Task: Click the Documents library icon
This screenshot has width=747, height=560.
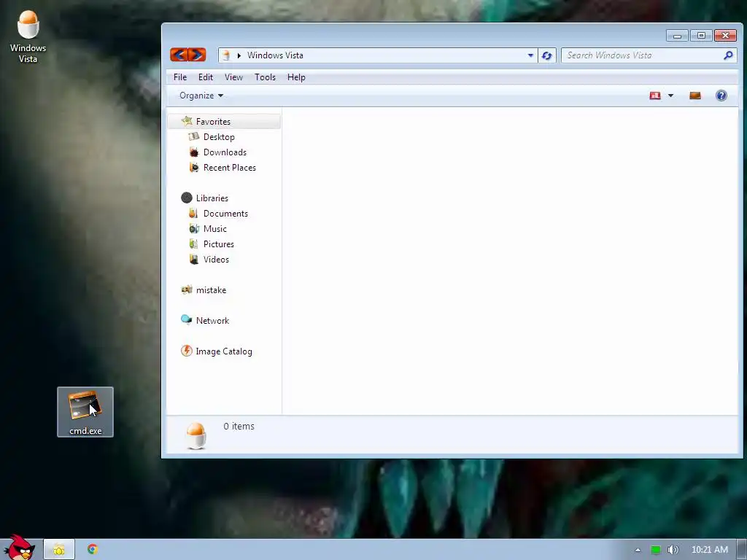Action: [193, 214]
